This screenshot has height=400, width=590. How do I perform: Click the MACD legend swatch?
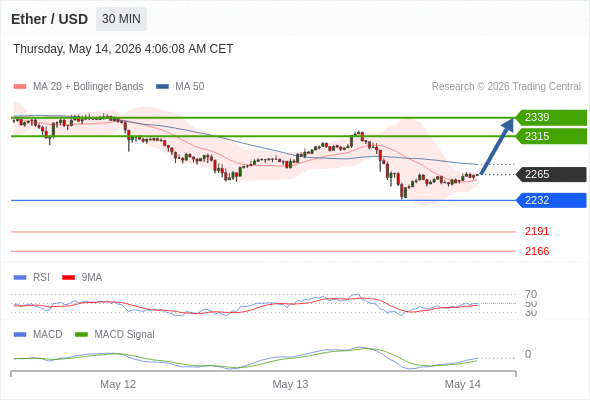[x=20, y=335]
